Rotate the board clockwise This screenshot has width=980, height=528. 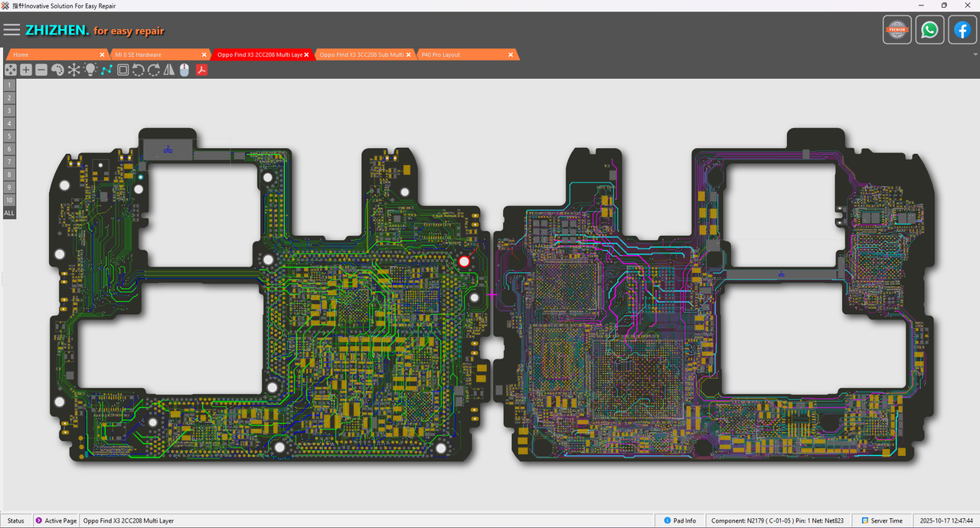click(x=153, y=70)
